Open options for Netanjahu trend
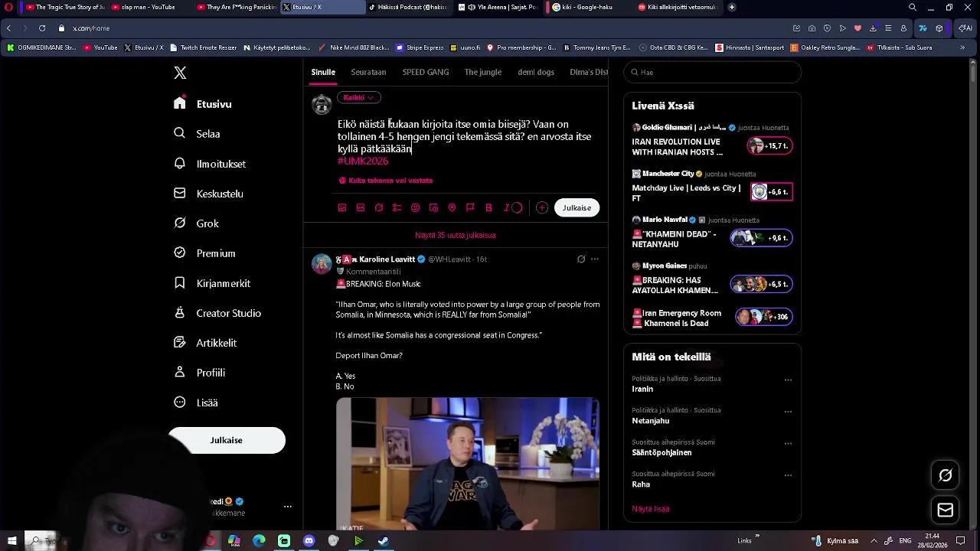This screenshot has width=980, height=551. (788, 412)
